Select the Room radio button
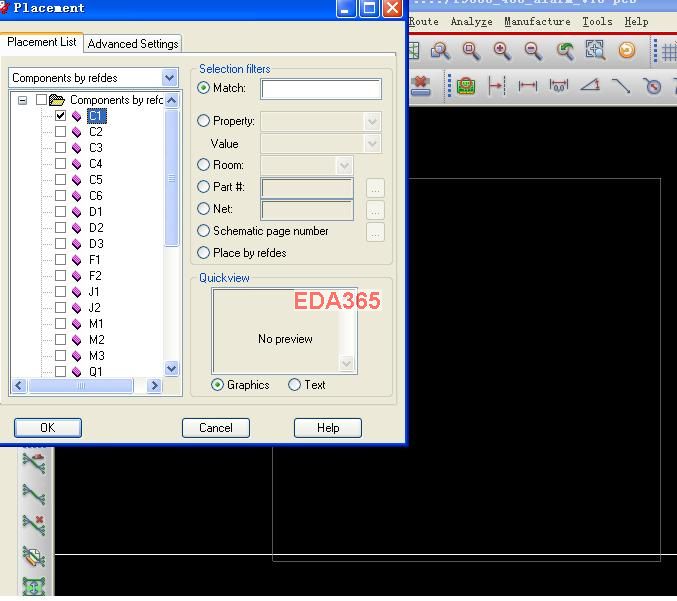Viewport: 677px width, 601px height. tap(203, 164)
